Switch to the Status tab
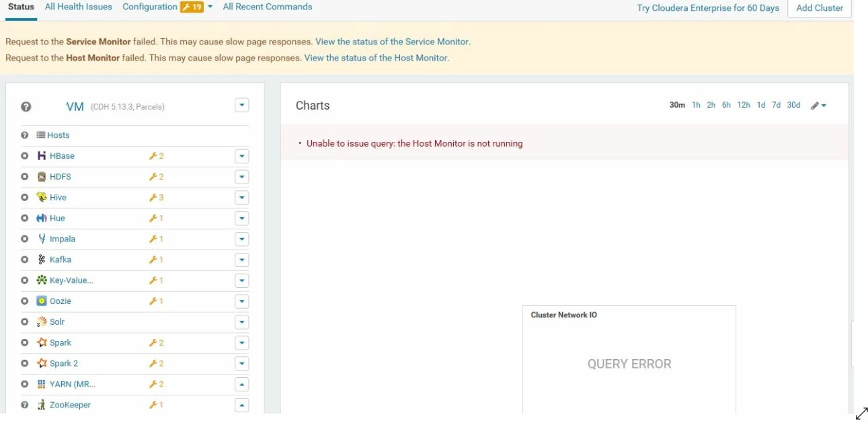The height and width of the screenshot is (425, 868). (21, 7)
